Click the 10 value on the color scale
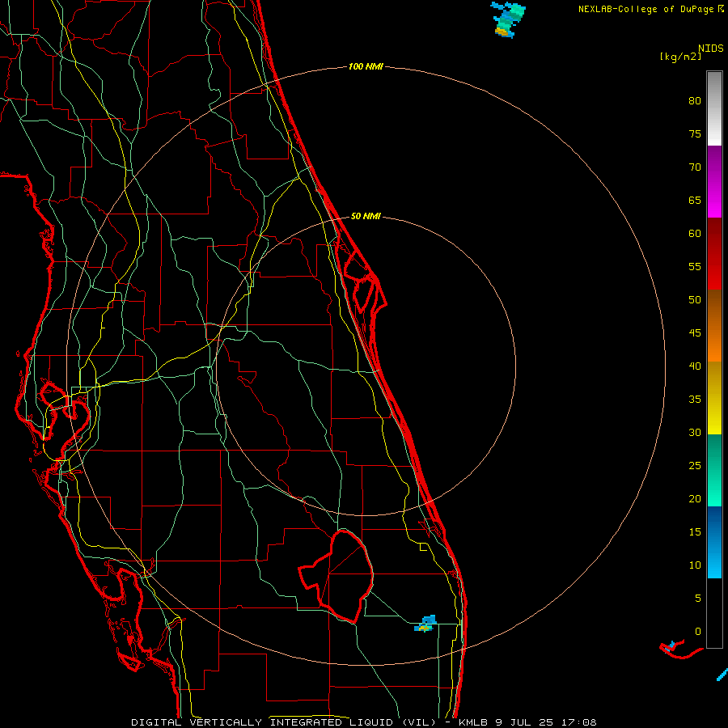This screenshot has width=728, height=728. tap(695, 565)
